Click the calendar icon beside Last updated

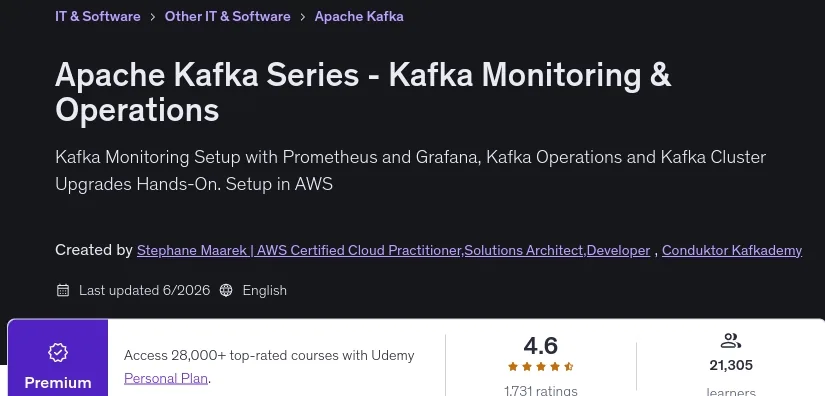click(x=63, y=290)
